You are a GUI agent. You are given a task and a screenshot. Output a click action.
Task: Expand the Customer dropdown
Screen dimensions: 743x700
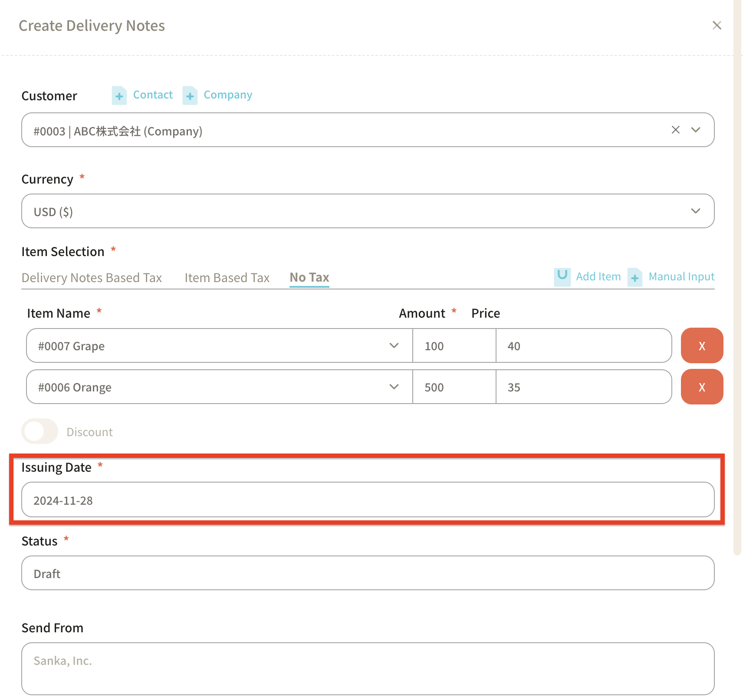click(695, 130)
